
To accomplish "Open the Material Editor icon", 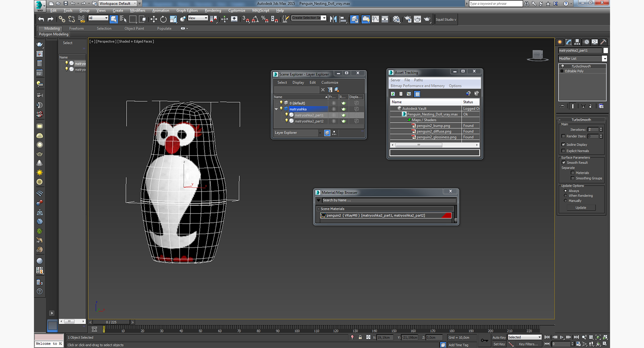I will (396, 19).
